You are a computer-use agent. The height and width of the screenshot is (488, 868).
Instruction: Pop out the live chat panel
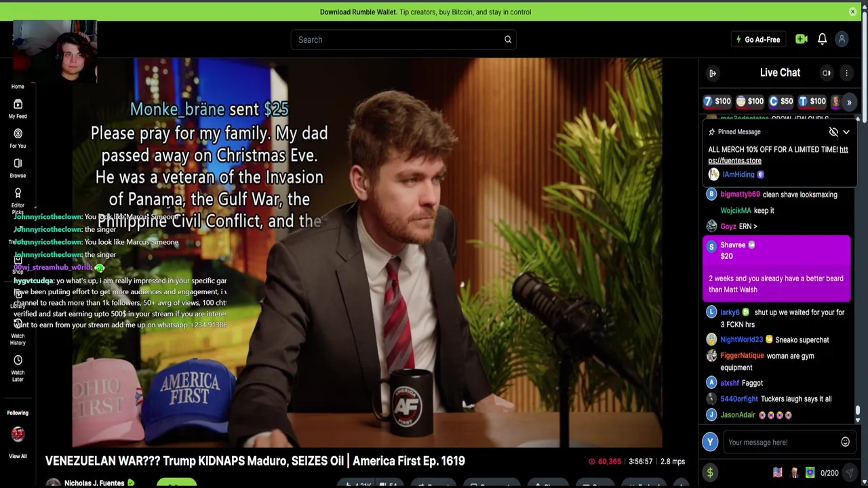(x=713, y=73)
